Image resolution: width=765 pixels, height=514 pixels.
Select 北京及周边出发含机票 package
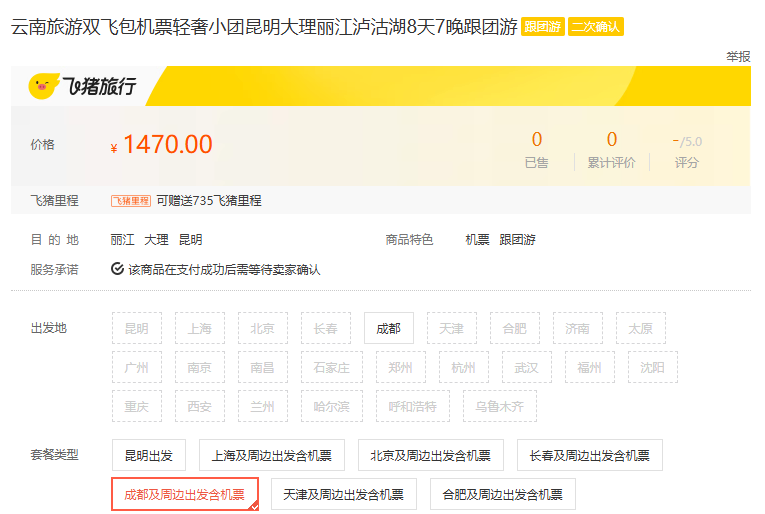(x=430, y=456)
